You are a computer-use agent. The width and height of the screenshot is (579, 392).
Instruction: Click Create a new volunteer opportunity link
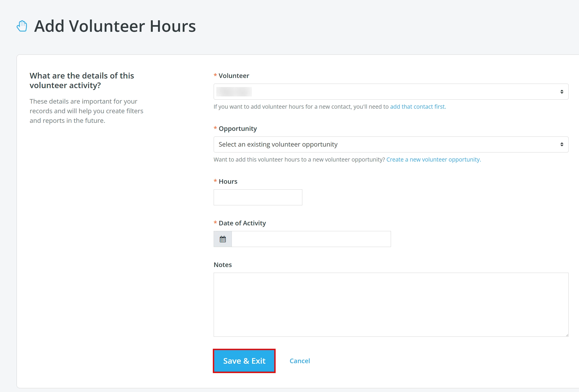(x=433, y=159)
